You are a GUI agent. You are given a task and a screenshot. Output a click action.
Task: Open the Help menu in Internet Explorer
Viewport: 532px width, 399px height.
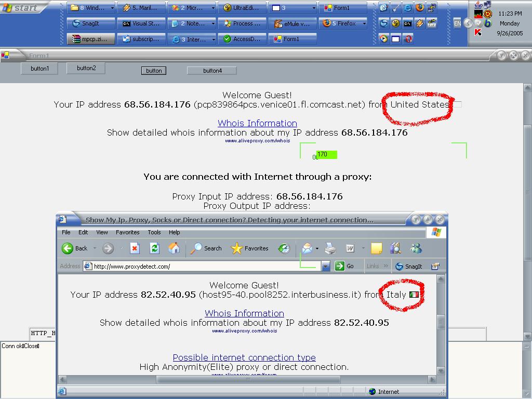coord(175,232)
